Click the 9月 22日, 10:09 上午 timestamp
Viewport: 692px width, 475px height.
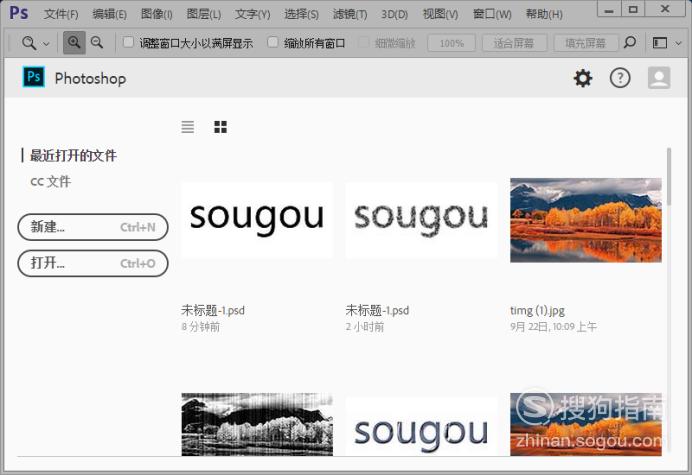pos(553,327)
